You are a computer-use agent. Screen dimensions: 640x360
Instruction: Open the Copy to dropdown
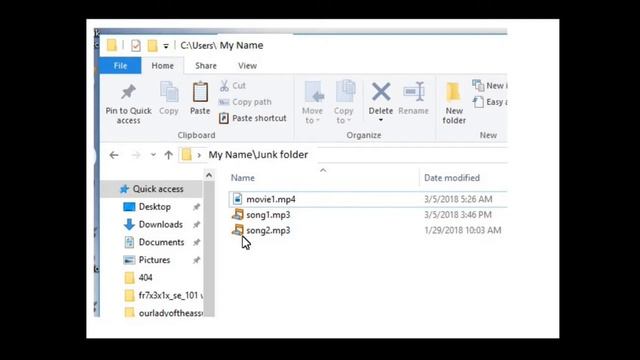coord(344,102)
